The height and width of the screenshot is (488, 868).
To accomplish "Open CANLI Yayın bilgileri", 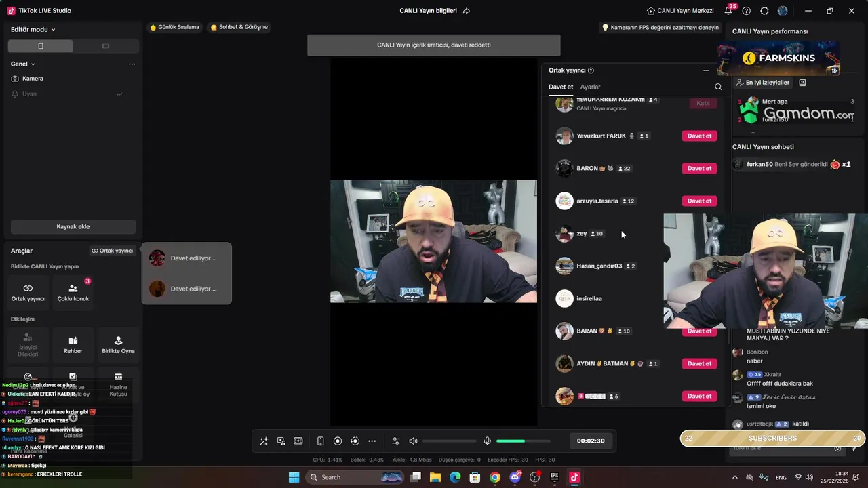I will tap(428, 11).
